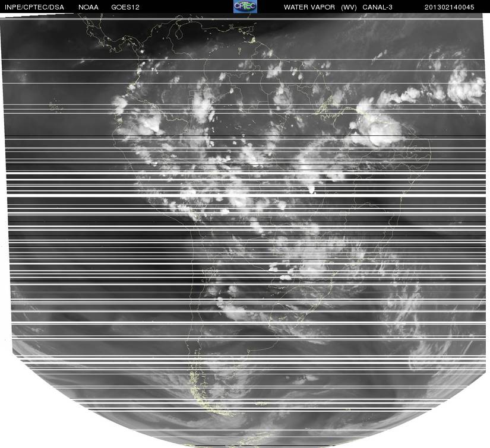Click the CPTEC logo in header
This screenshot has height=448, width=490.
click(245, 7)
